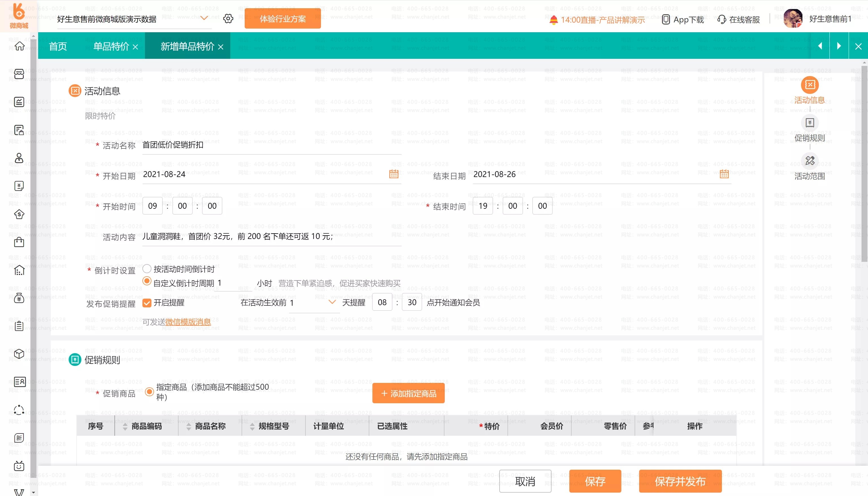Sort by 商品编码 column arrows
This screenshot has height=496, width=868.
(x=125, y=426)
